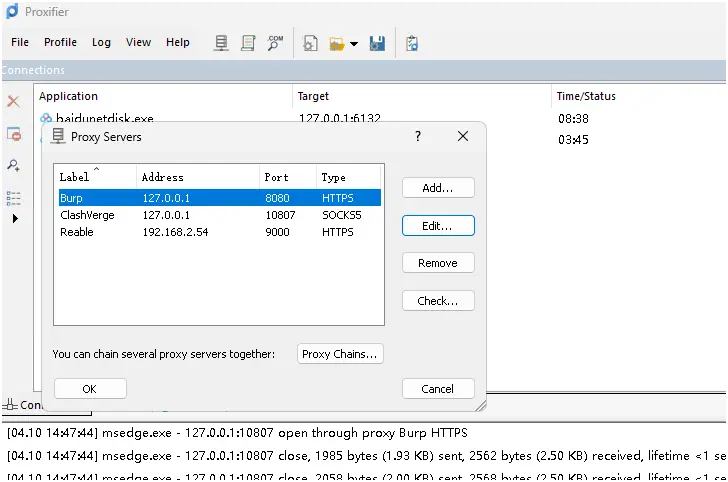Open the Help menu
This screenshot has width=728, height=482.
coord(178,42)
